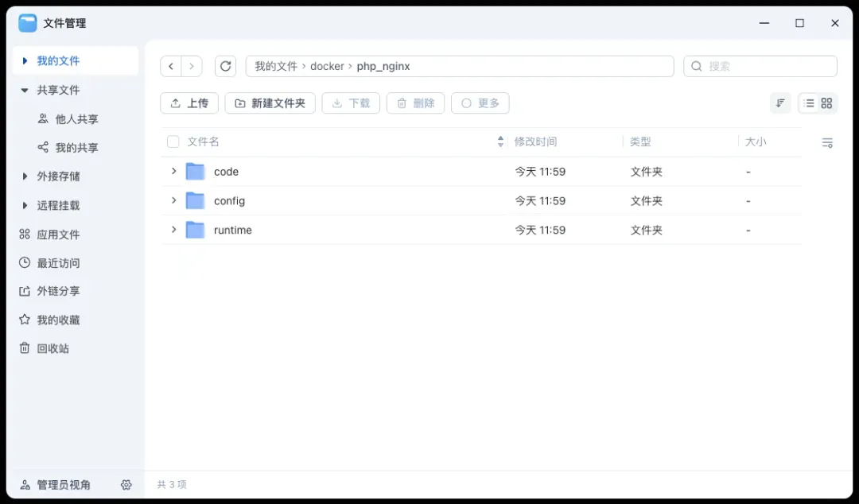Switch to grid view layout

[x=827, y=103]
